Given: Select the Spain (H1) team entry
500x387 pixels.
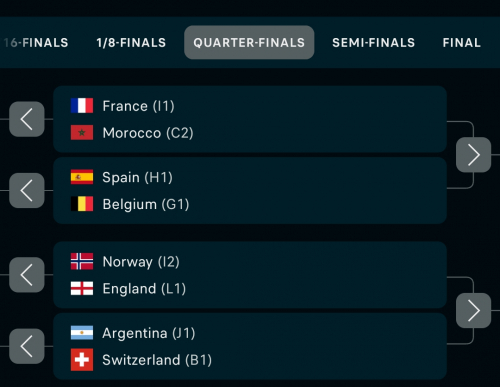Looking at the screenshot, I should tap(122, 177).
